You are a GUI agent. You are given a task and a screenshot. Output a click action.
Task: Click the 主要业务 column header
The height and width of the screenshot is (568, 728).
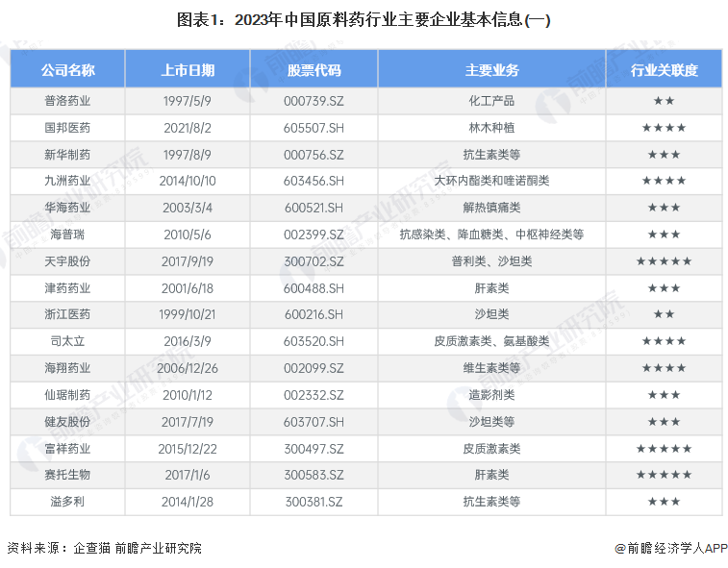(491, 70)
